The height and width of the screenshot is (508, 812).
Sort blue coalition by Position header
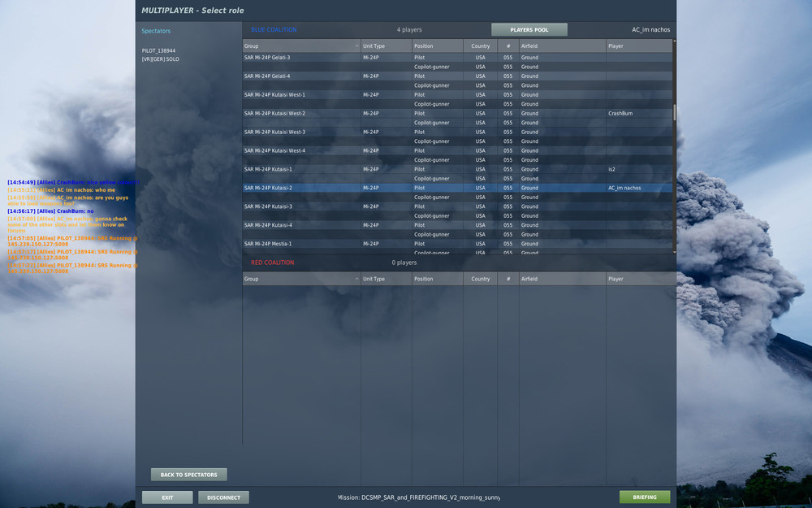point(438,46)
